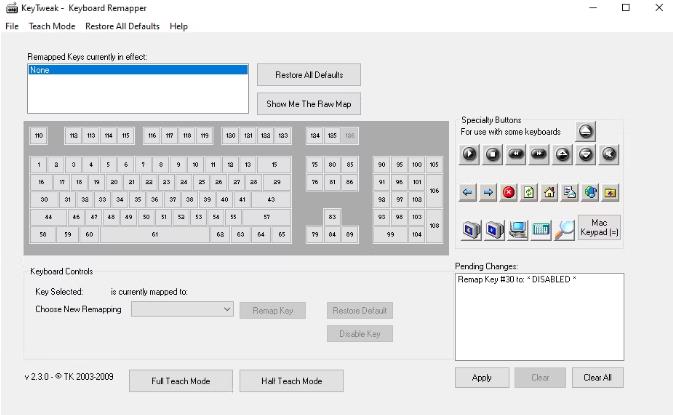673x415 pixels.
Task: Select key 44 on keyboard layout
Action: coord(49,217)
